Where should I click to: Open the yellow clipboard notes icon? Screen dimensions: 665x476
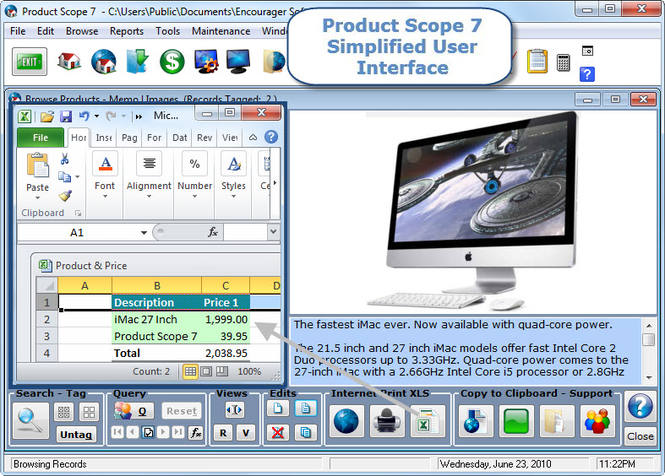[537, 62]
